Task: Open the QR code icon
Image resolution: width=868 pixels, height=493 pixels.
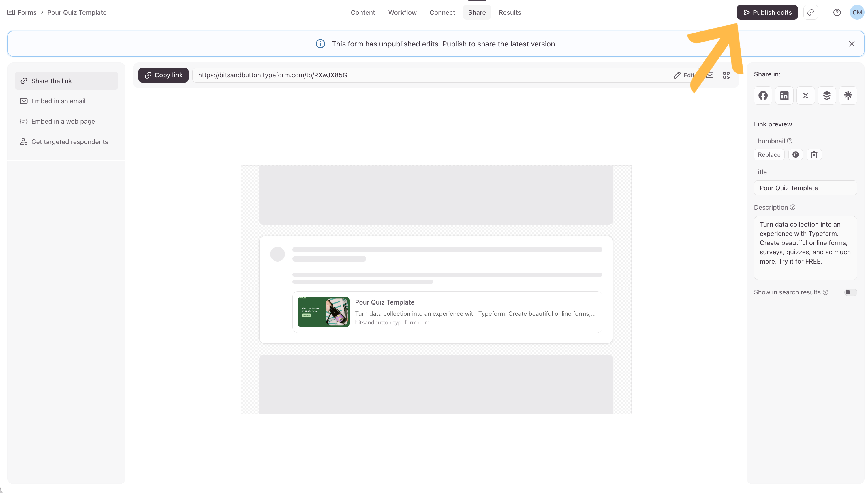Action: pos(726,75)
